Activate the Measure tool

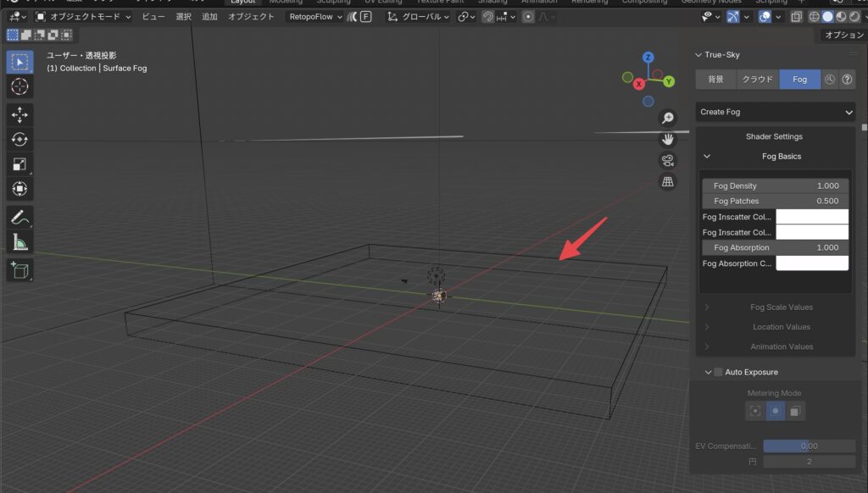20,241
